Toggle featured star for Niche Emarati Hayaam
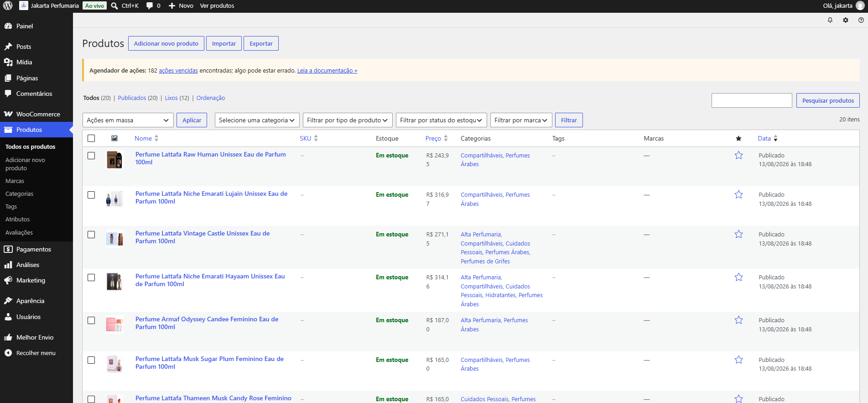The width and height of the screenshot is (868, 403). coord(739,277)
